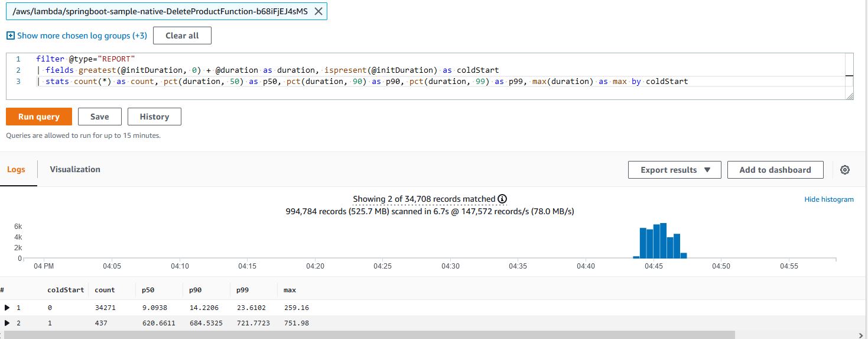This screenshot has width=868, height=339.
Task: Click the 04 PM histogram axis label
Action: coord(44,267)
